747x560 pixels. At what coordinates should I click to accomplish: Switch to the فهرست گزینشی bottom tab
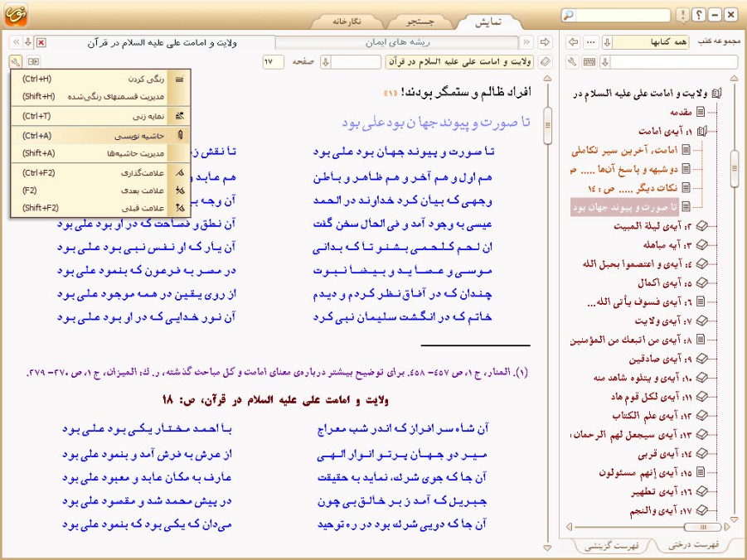(612, 546)
